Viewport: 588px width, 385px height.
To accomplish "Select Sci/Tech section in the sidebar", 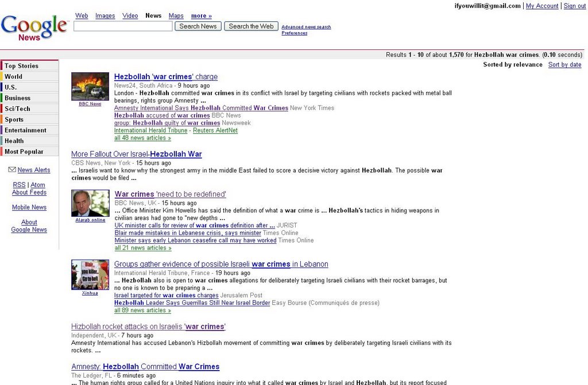I will click(30, 108).
